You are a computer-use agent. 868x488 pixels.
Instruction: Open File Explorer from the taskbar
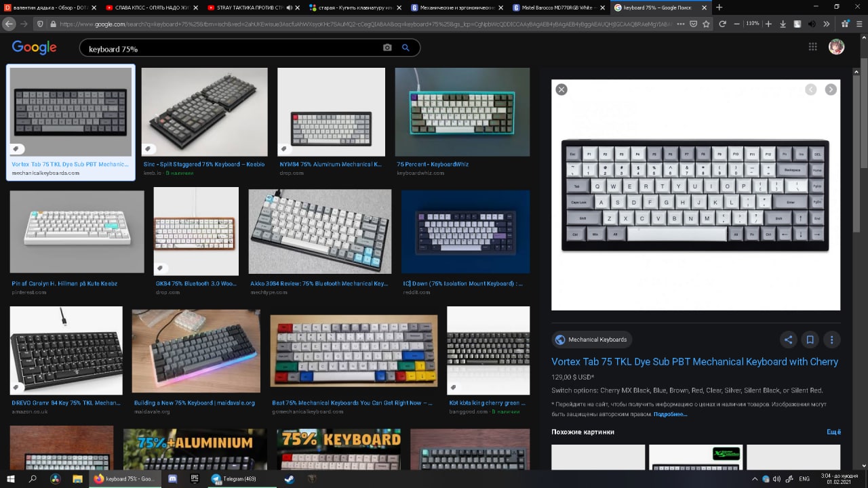(77, 479)
